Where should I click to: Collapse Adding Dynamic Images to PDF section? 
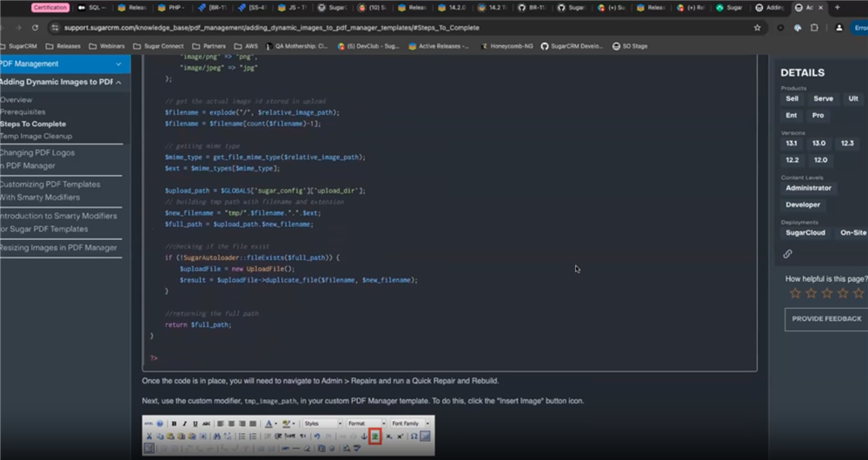pos(118,83)
